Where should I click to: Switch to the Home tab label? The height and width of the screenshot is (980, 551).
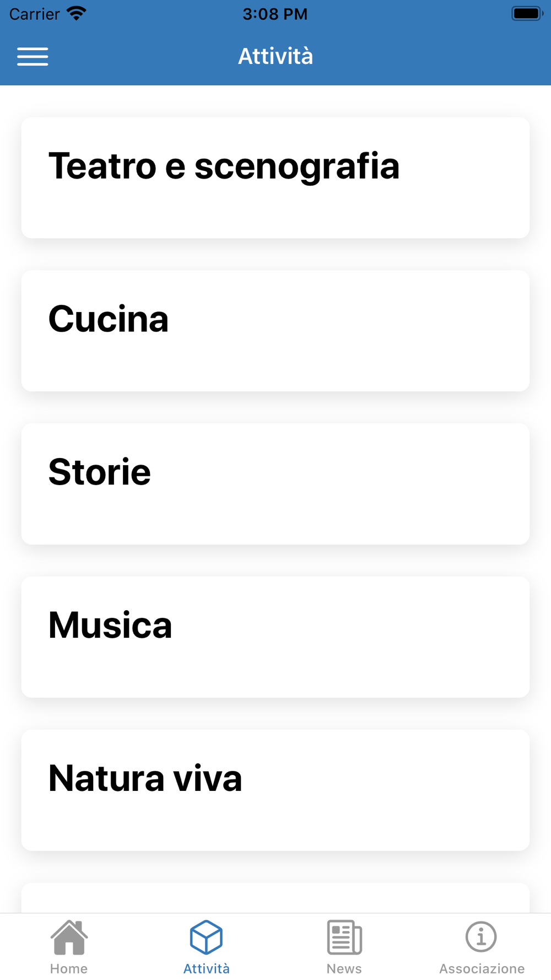pyautogui.click(x=69, y=968)
